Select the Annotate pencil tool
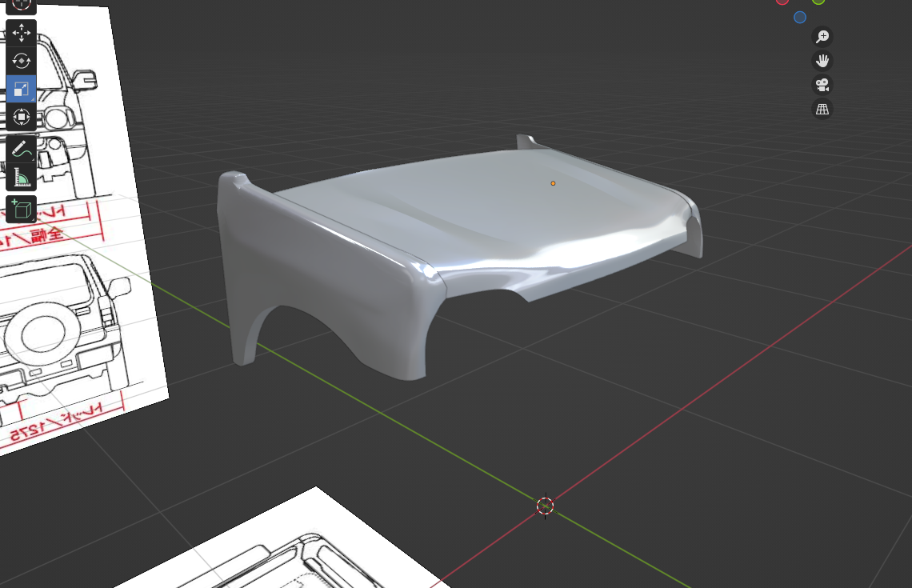Viewport: 912px width, 588px height. tap(22, 150)
